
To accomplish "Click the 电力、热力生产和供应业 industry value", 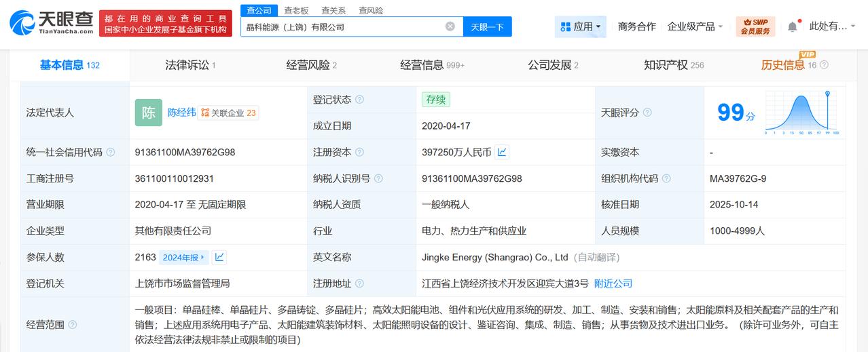I will [474, 231].
